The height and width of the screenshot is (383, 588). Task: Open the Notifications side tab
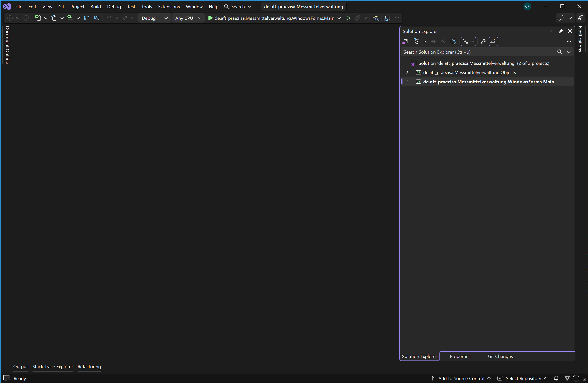pyautogui.click(x=580, y=39)
